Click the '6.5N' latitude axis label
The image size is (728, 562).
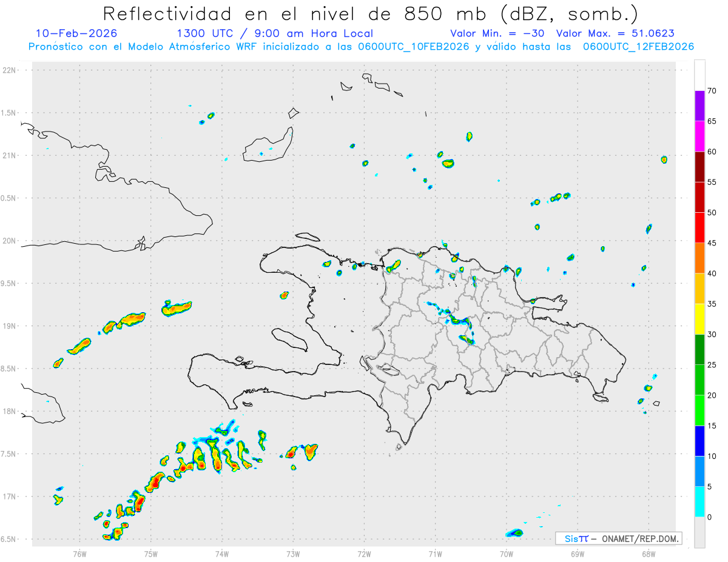click(9, 539)
